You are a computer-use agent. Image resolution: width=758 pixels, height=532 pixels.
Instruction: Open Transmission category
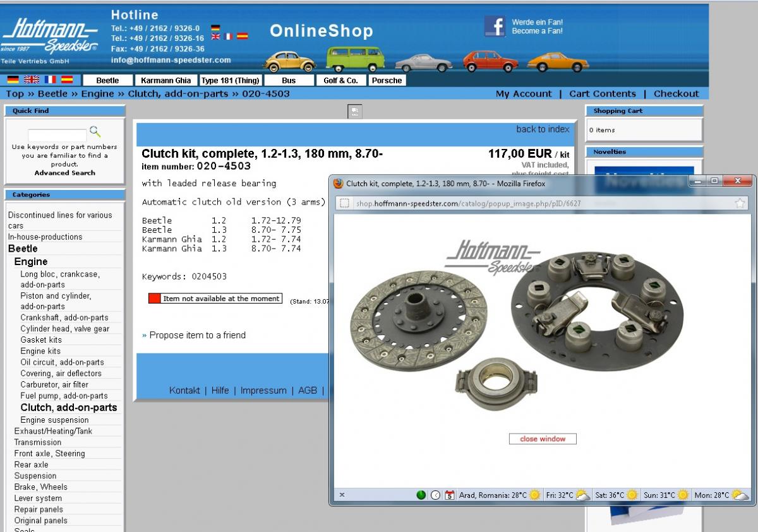point(38,442)
